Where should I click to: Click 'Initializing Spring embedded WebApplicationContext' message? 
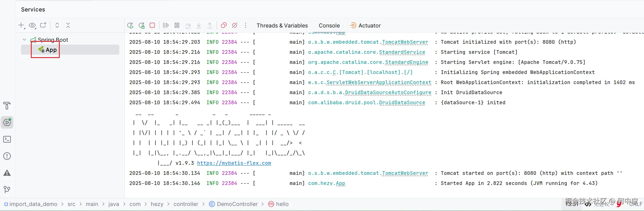point(518,72)
